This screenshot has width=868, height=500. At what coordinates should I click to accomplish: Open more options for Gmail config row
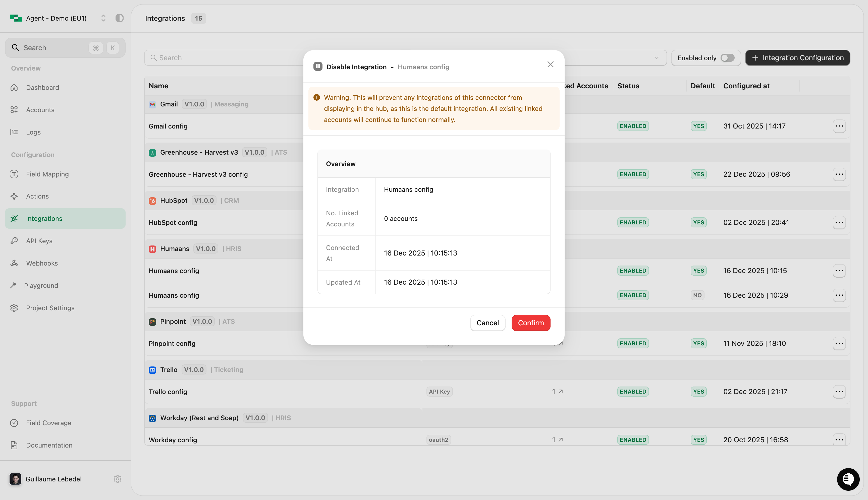839,126
